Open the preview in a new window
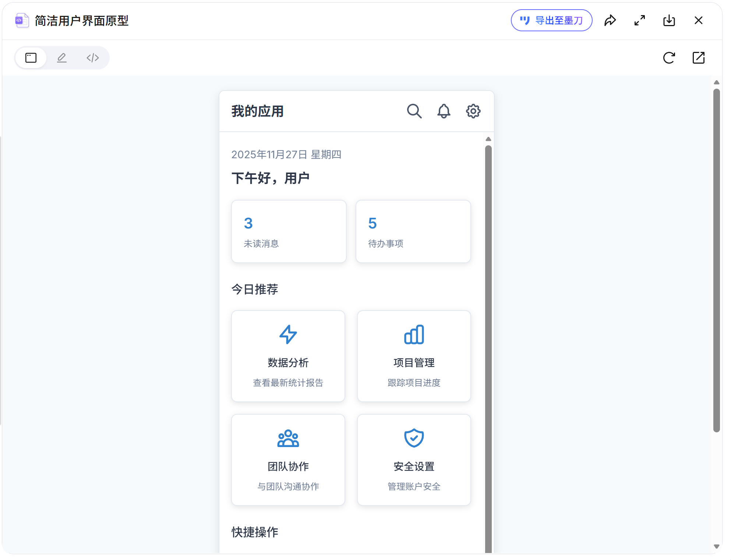This screenshot has width=731, height=560. 699,58
